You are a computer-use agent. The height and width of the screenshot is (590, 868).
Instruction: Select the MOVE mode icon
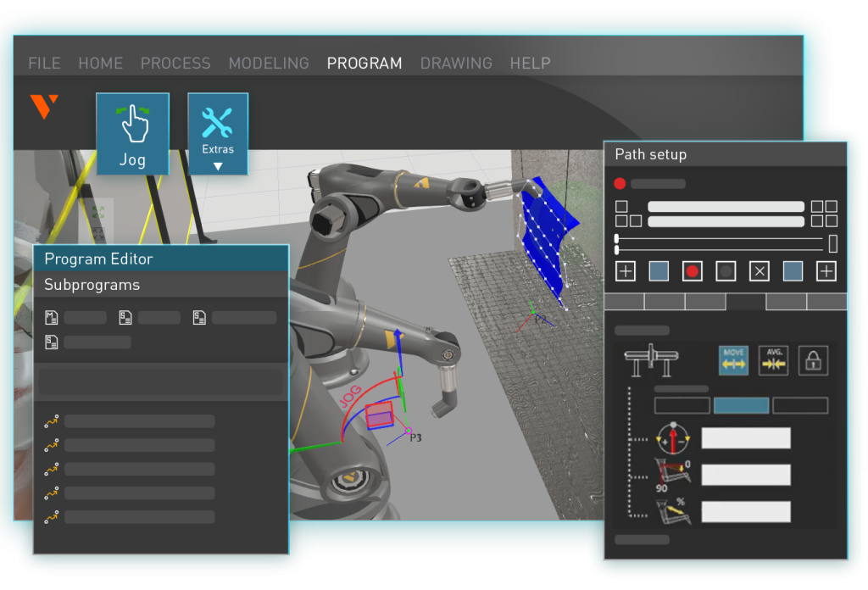pyautogui.click(x=734, y=359)
